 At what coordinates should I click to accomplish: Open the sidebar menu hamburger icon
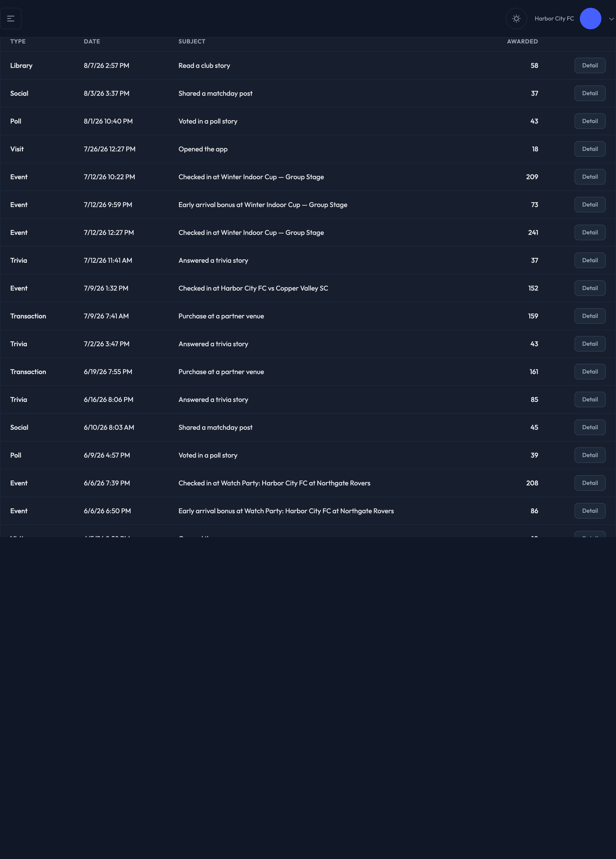10,19
